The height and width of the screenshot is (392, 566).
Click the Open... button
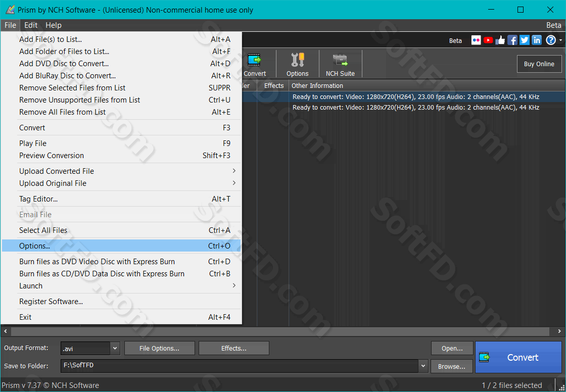[452, 349]
